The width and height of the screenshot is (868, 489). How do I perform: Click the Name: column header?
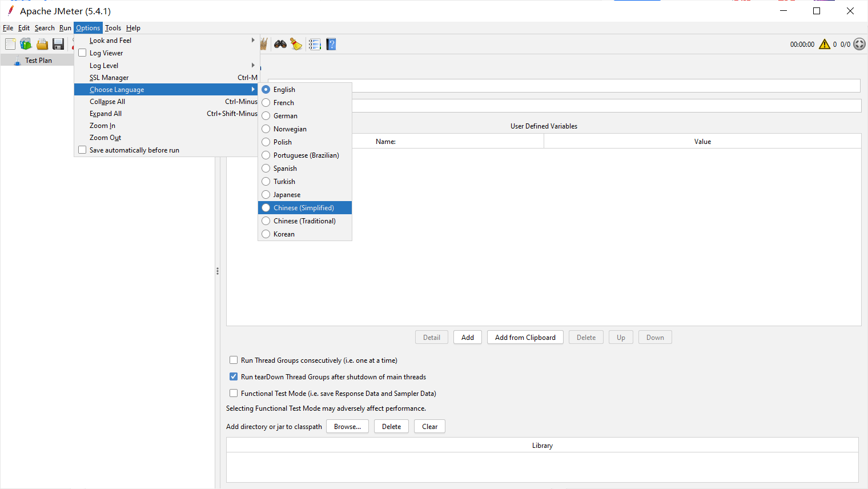[385, 142]
